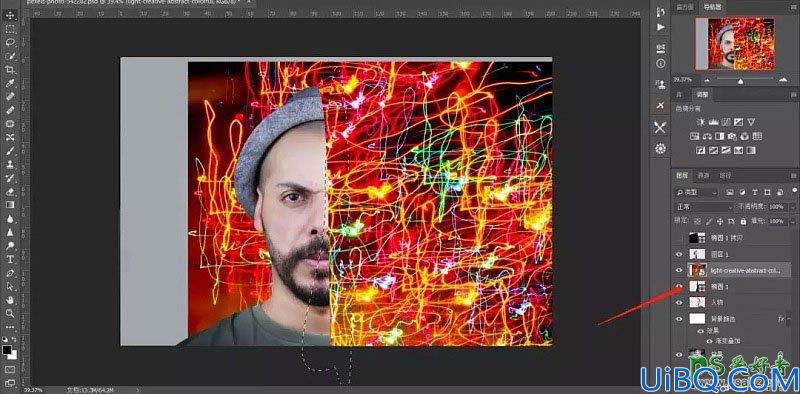Click the Navigator preview thumbnail
The height and width of the screenshot is (394, 800).
point(734,43)
